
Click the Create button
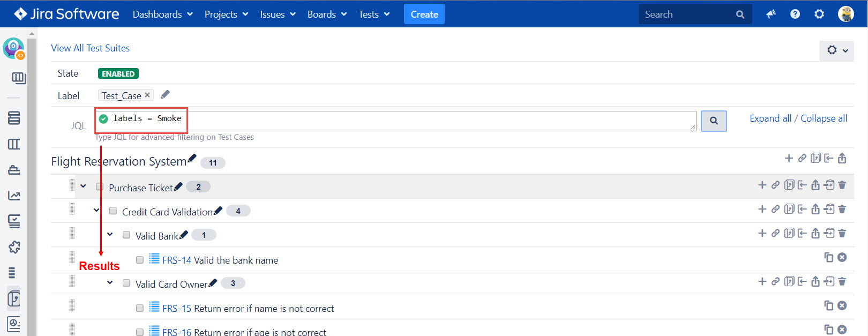point(424,14)
